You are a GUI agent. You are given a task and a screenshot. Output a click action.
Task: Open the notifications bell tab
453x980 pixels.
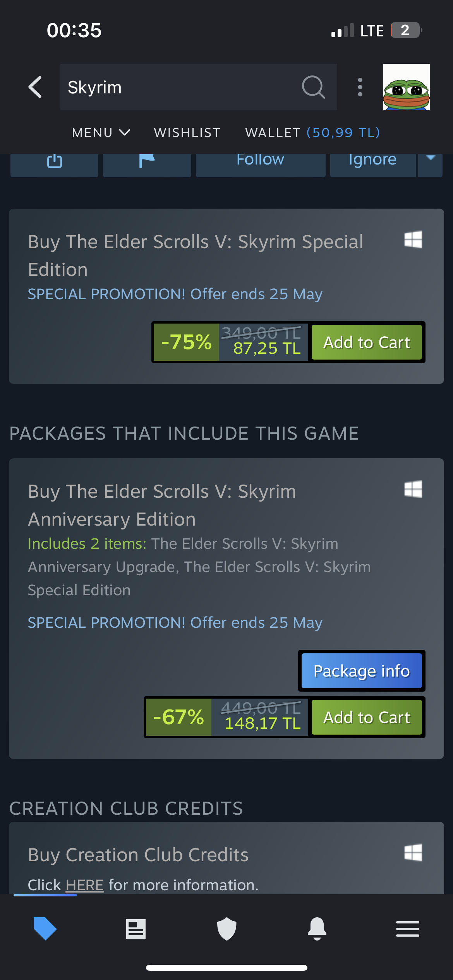click(317, 929)
